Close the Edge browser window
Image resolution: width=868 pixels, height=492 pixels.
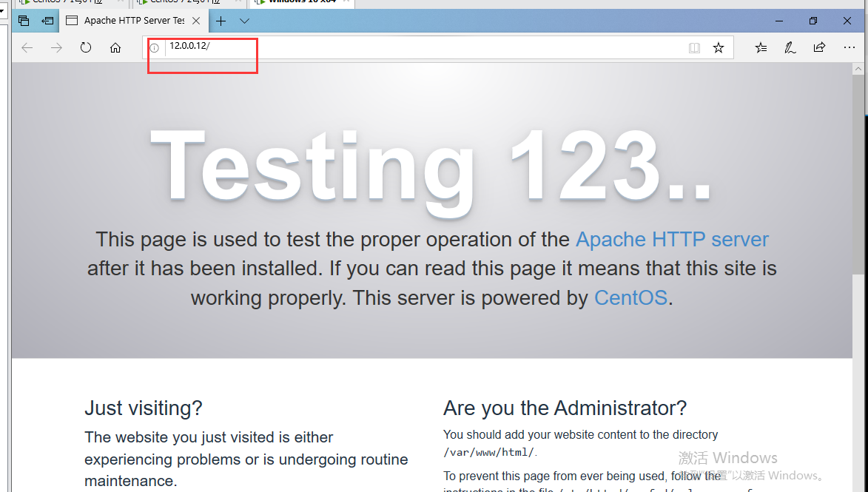[x=847, y=21]
